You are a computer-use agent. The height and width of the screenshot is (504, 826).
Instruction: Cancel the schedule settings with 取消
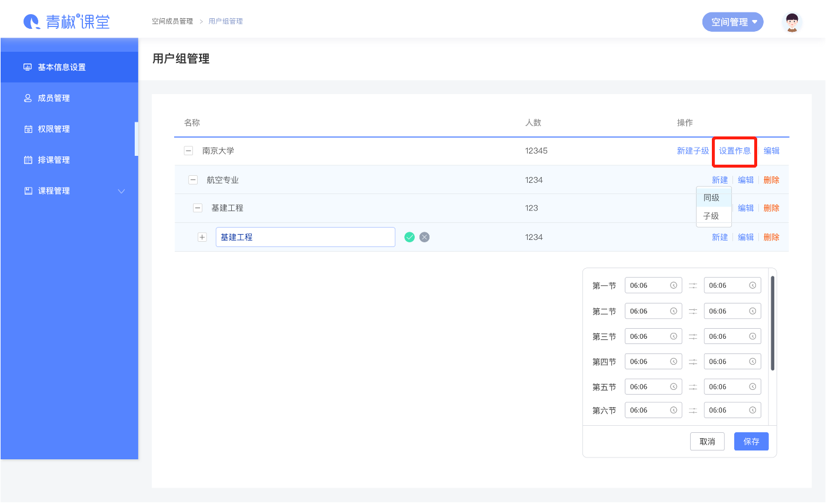click(707, 441)
